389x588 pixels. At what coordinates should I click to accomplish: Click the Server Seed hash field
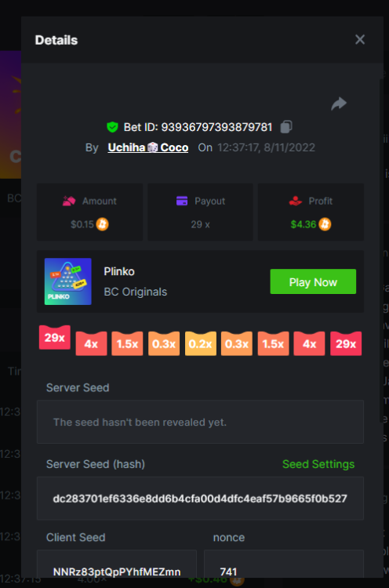(x=200, y=499)
